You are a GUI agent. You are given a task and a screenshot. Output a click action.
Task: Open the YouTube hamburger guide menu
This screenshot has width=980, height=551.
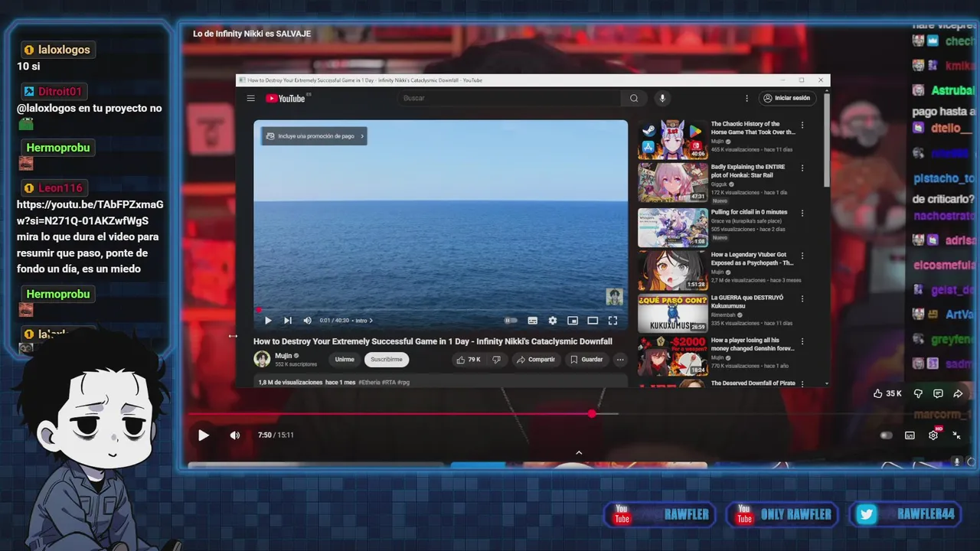[250, 98]
